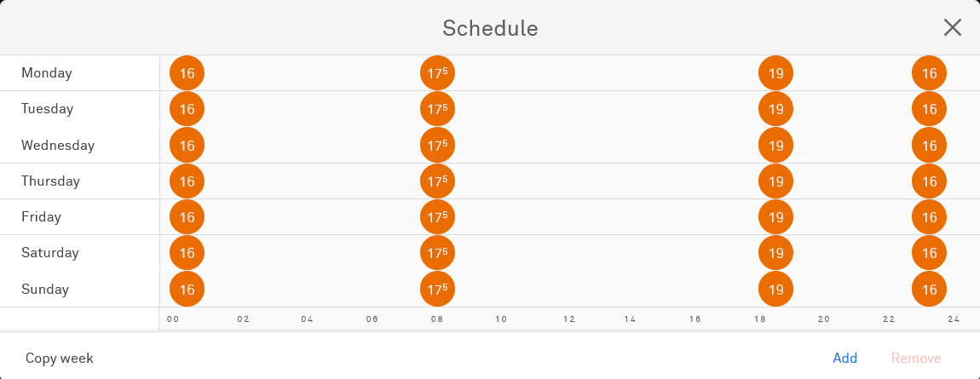980x379 pixels.
Task: Close the Schedule dialog
Action: [x=952, y=27]
